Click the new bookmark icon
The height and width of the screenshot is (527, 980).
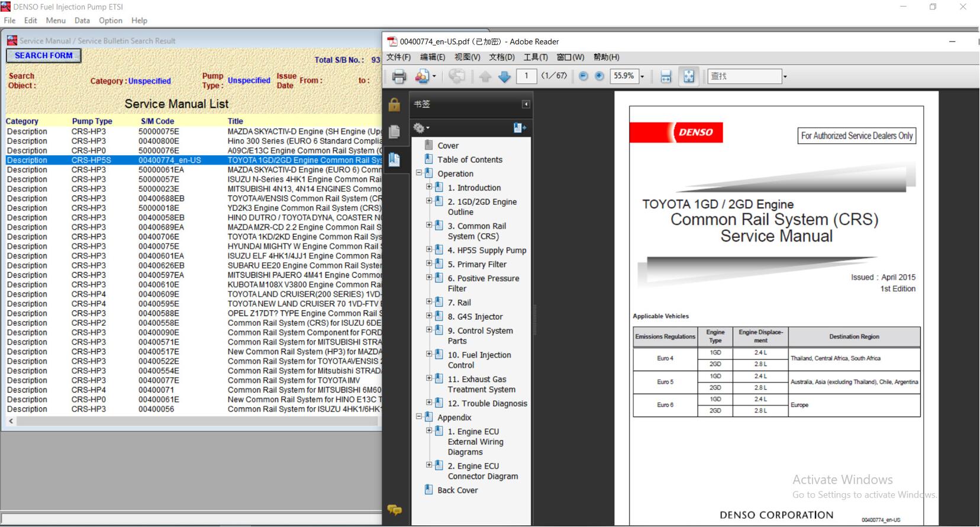(520, 127)
